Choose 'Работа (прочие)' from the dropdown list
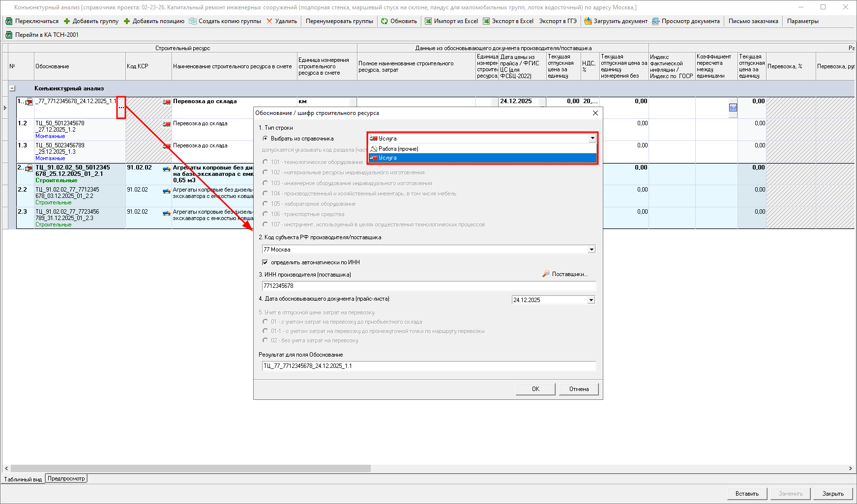The image size is (857, 504). click(x=398, y=149)
